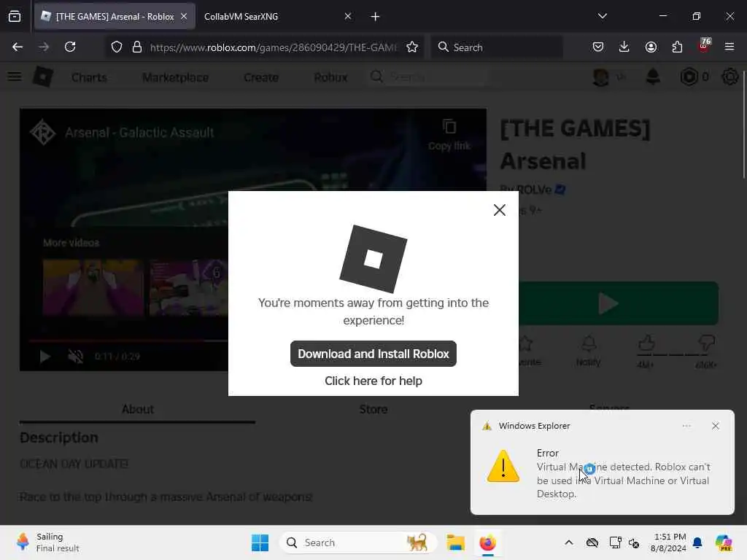Play the Arsenal trailer video
Viewport: 747px width, 560px height.
tap(44, 356)
